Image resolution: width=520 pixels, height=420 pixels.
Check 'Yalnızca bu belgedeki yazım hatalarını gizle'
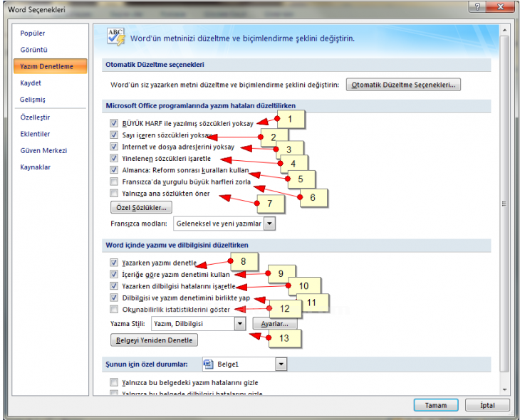click(x=114, y=382)
